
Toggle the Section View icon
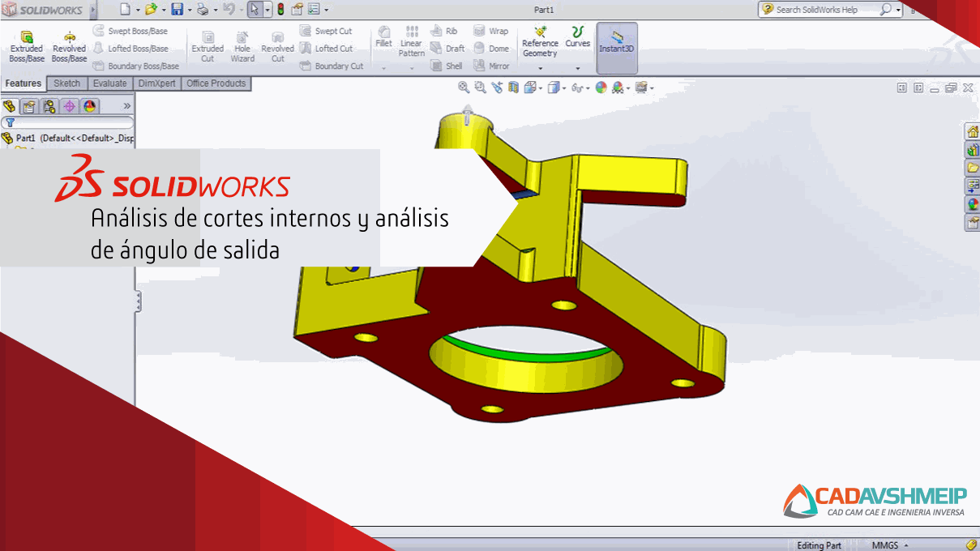(513, 88)
